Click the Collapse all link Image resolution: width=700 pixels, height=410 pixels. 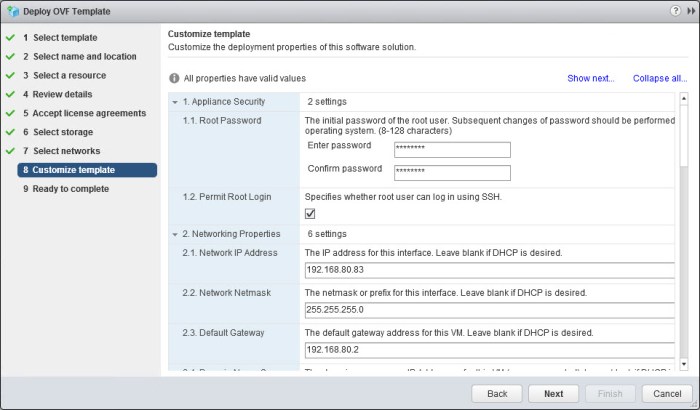(659, 78)
